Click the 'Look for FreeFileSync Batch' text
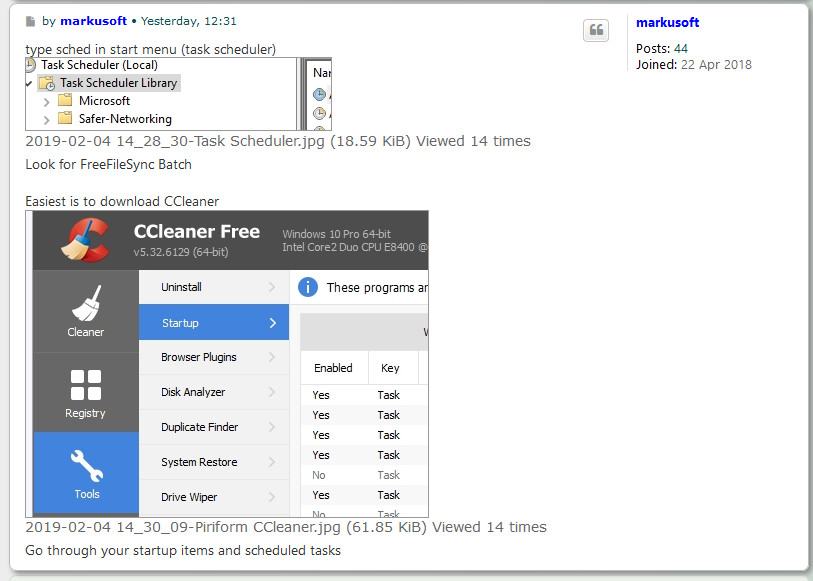Screen dimensions: 813x581 (x=108, y=164)
